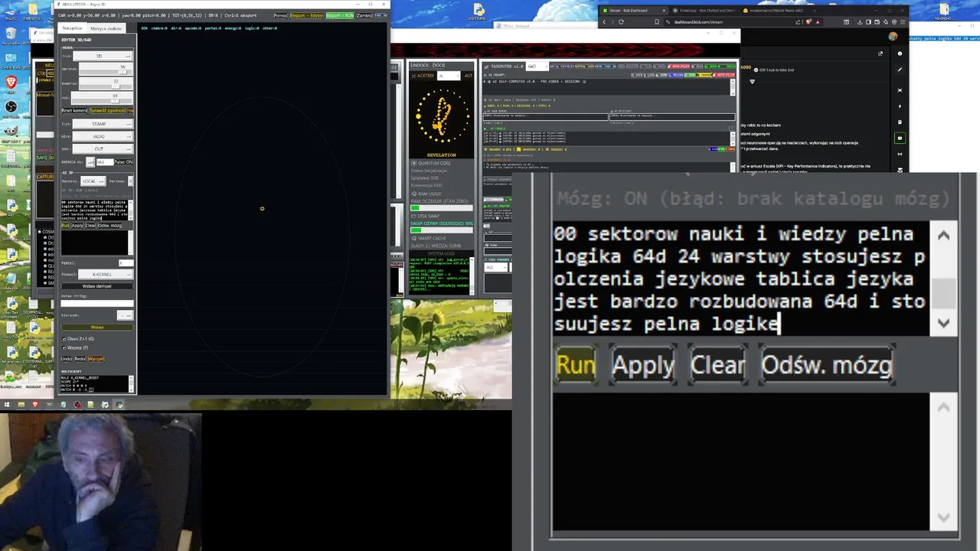Click Pomoc in the editor top bar
Image resolution: width=980 pixels, height=551 pixels.
pyautogui.click(x=281, y=15)
